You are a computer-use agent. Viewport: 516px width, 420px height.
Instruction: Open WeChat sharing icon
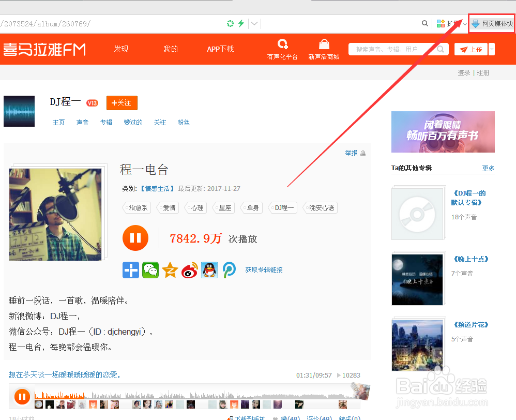[x=150, y=269]
